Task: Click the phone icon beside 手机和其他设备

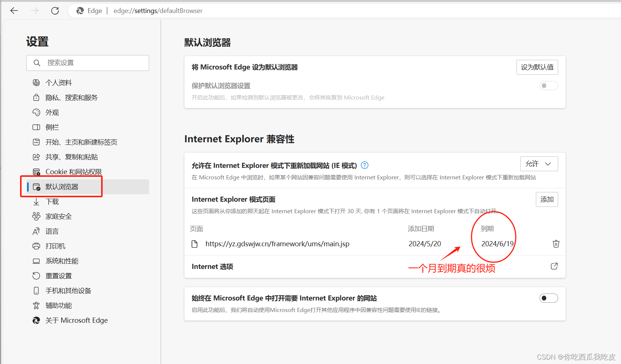Action: click(x=36, y=290)
